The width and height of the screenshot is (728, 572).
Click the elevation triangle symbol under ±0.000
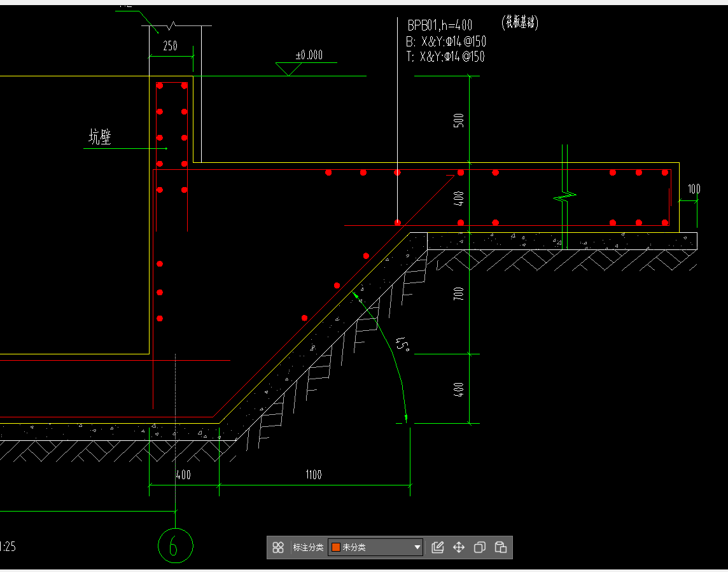(289, 69)
